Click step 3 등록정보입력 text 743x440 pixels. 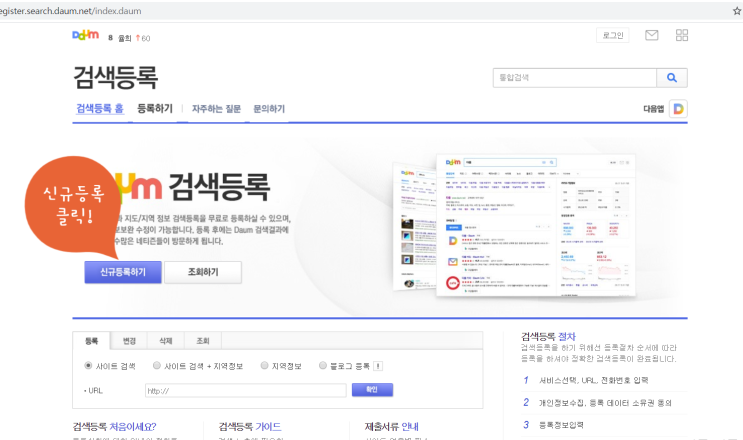coord(561,425)
